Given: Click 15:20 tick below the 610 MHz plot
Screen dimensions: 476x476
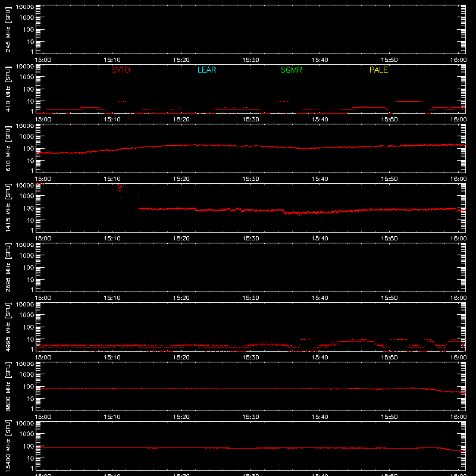Looking at the screenshot, I should 181,179.
